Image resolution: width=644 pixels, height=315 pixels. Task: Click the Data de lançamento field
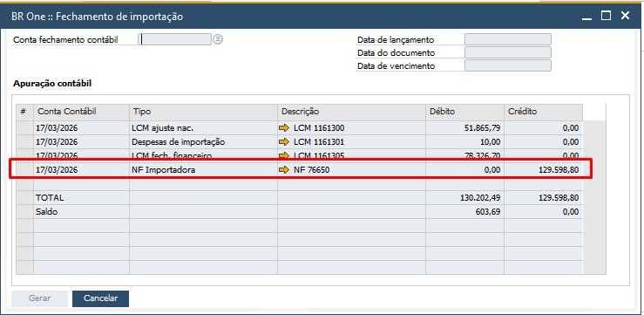click(x=508, y=39)
